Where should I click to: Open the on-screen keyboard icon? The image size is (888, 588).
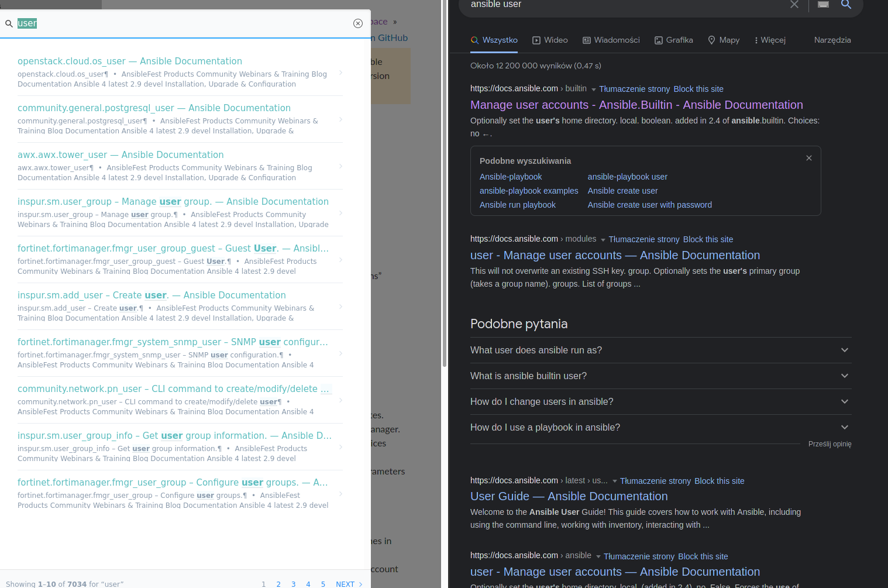(x=823, y=4)
